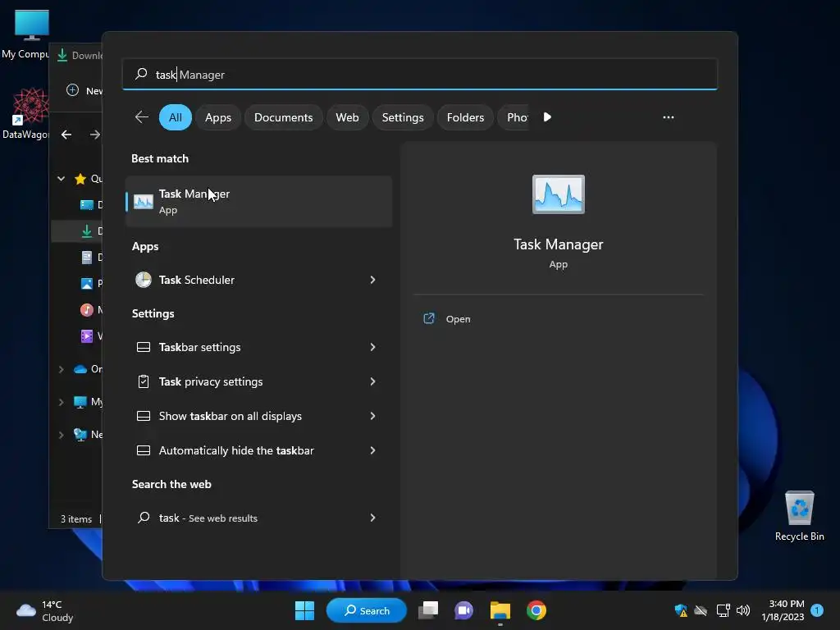Go forward in File Explorer navigation
The height and width of the screenshot is (630, 840).
pyautogui.click(x=95, y=135)
